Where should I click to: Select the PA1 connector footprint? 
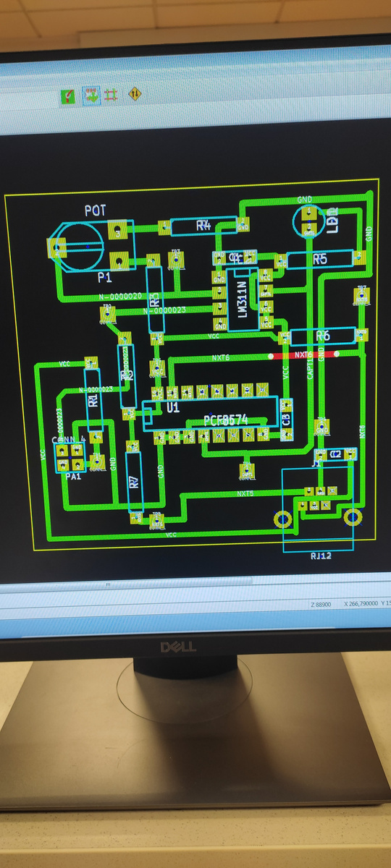pos(70,457)
